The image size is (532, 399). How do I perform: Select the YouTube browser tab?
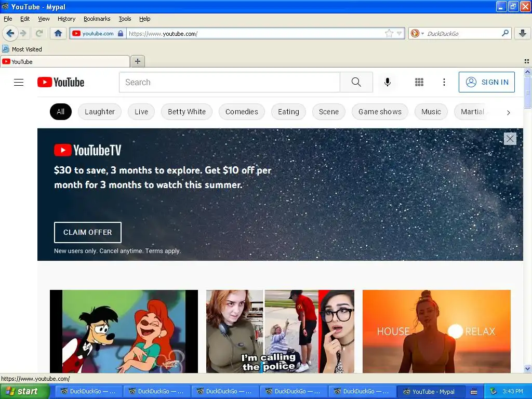point(65,61)
